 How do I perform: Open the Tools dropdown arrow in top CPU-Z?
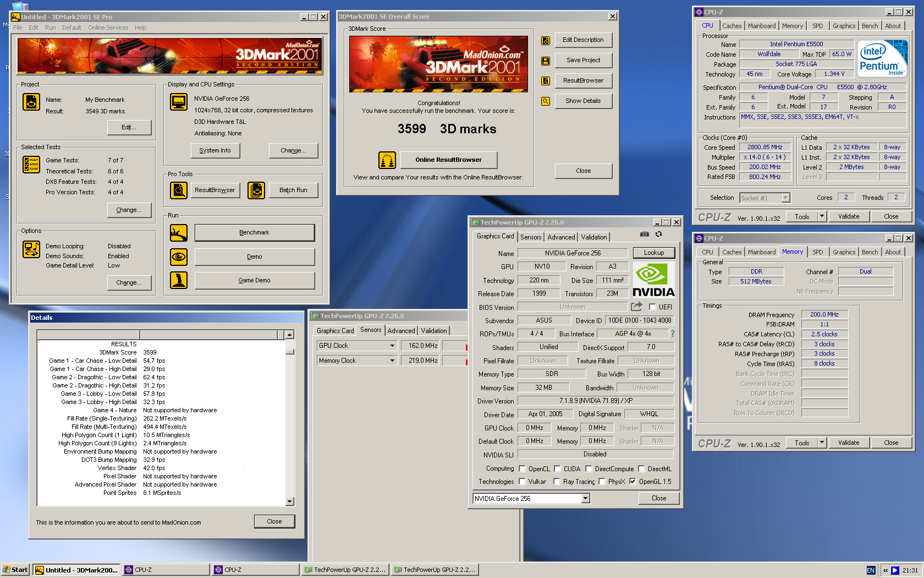click(x=822, y=217)
